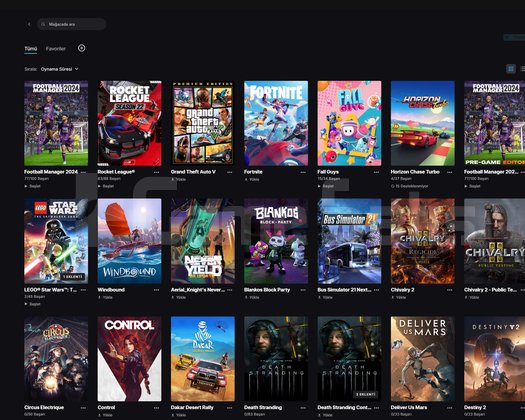Open Bus Simulator 21 cover art
The height and width of the screenshot is (420, 525).
point(349,241)
